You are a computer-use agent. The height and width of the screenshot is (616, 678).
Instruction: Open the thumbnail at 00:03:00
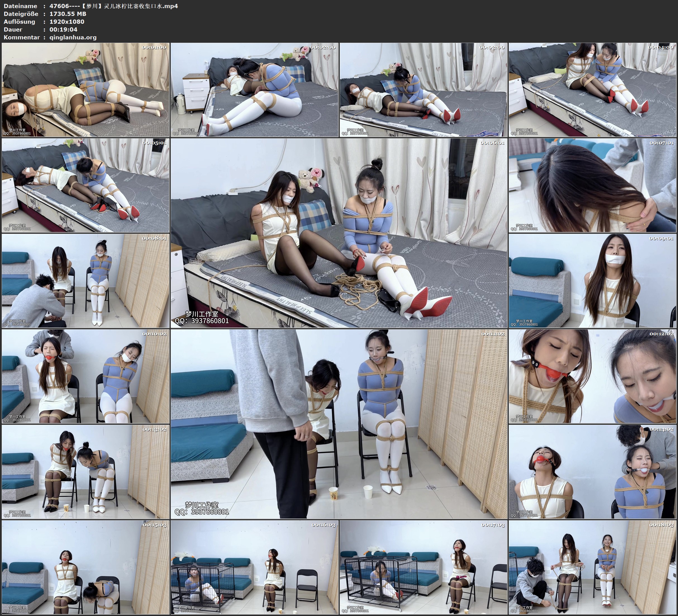pos(424,90)
